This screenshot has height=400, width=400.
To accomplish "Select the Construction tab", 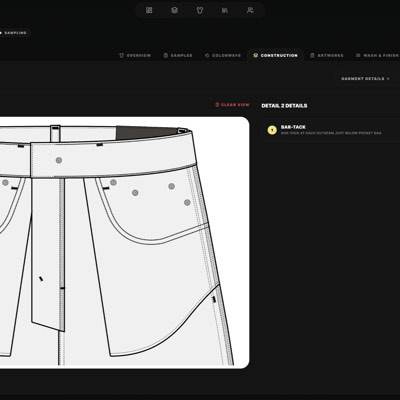I will tap(275, 55).
